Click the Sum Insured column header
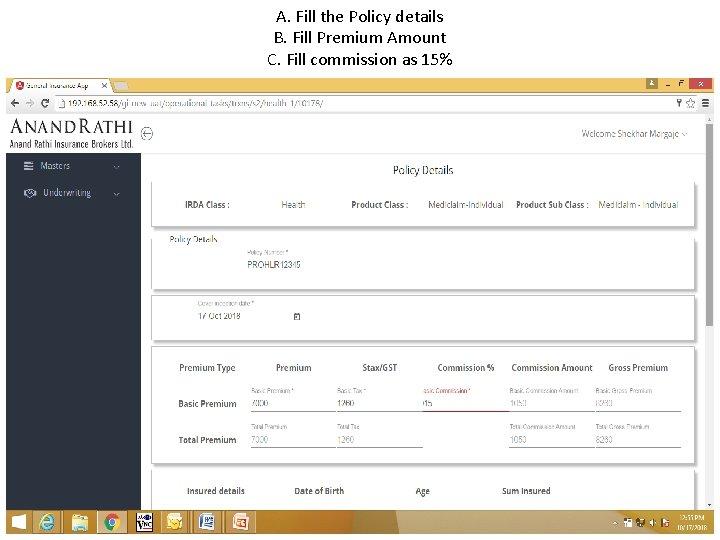The image size is (720, 540). 526,491
